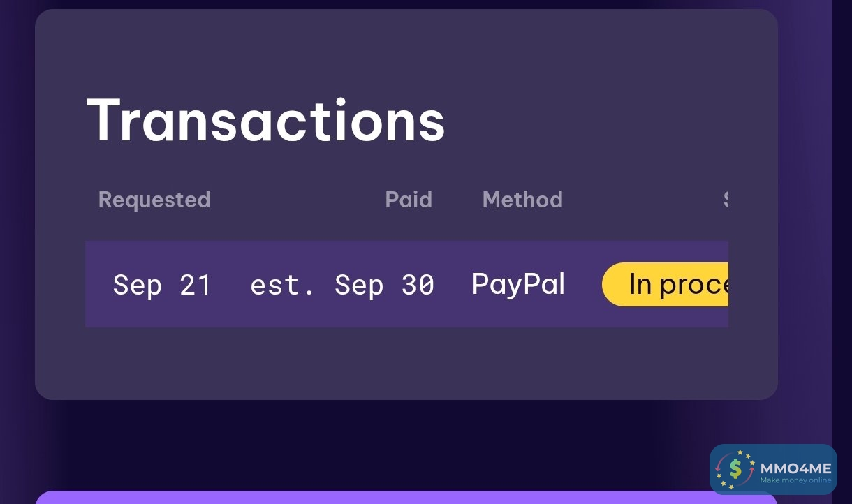This screenshot has height=504, width=852.
Task: Click the MMO4ME watermark text
Action: [x=795, y=468]
